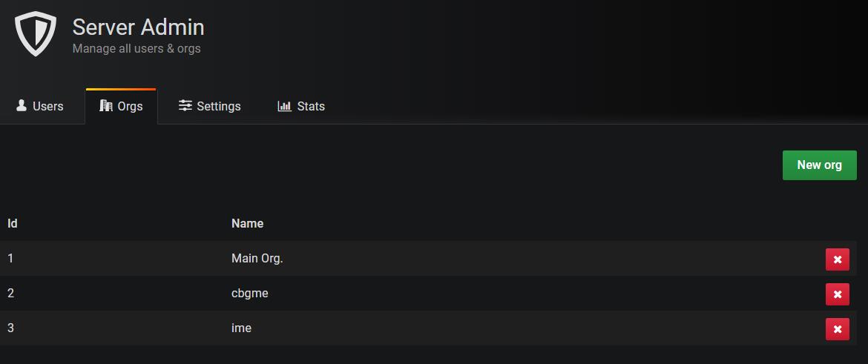868x364 pixels.
Task: Open the Settings tab
Action: click(x=210, y=106)
